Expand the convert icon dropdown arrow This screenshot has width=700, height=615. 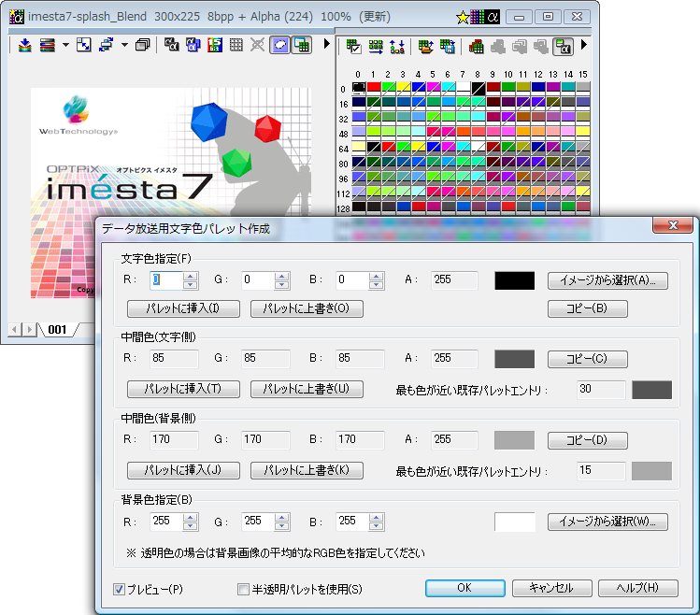pyautogui.click(x=124, y=45)
